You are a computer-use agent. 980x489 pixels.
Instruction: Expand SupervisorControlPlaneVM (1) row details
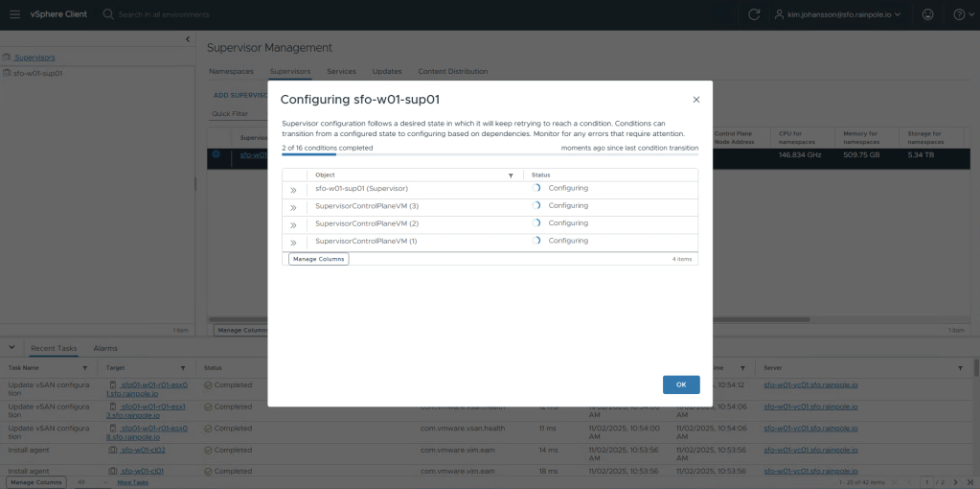(294, 242)
